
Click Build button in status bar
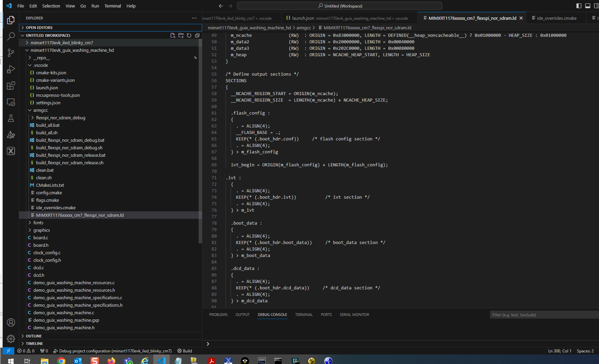[x=185, y=351]
